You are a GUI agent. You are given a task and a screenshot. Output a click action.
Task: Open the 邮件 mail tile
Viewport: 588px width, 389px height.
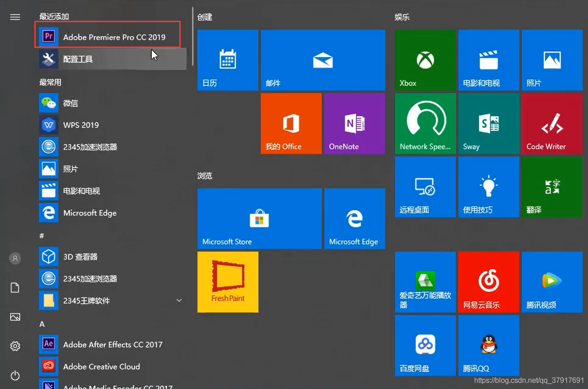coord(323,60)
